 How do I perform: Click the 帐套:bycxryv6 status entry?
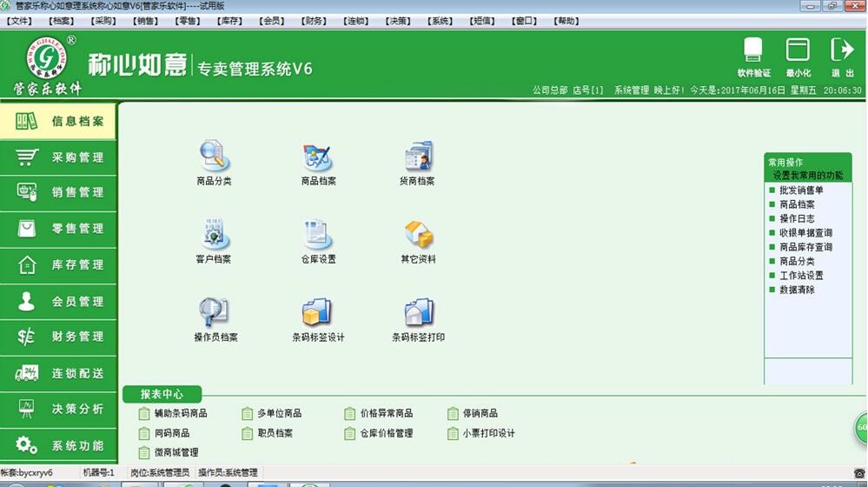pyautogui.click(x=27, y=472)
